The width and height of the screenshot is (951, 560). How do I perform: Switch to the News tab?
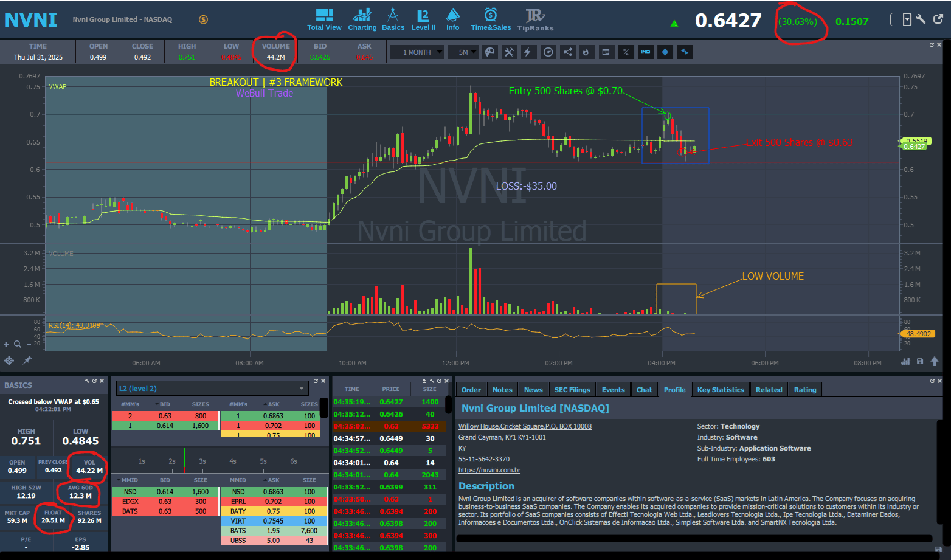pos(533,390)
